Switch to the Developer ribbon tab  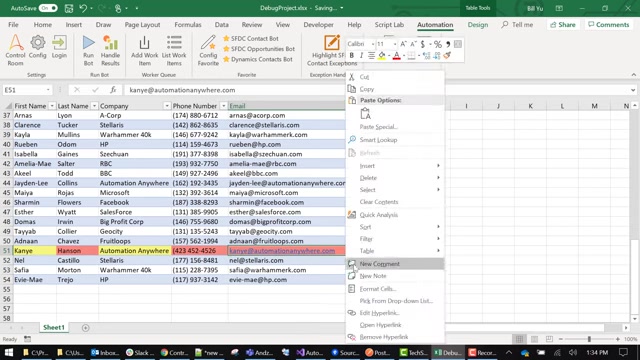click(318, 24)
